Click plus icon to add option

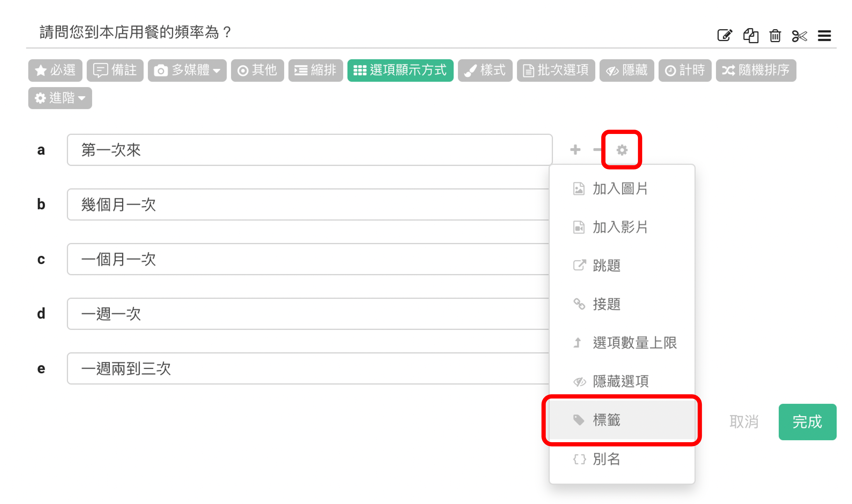tap(575, 150)
